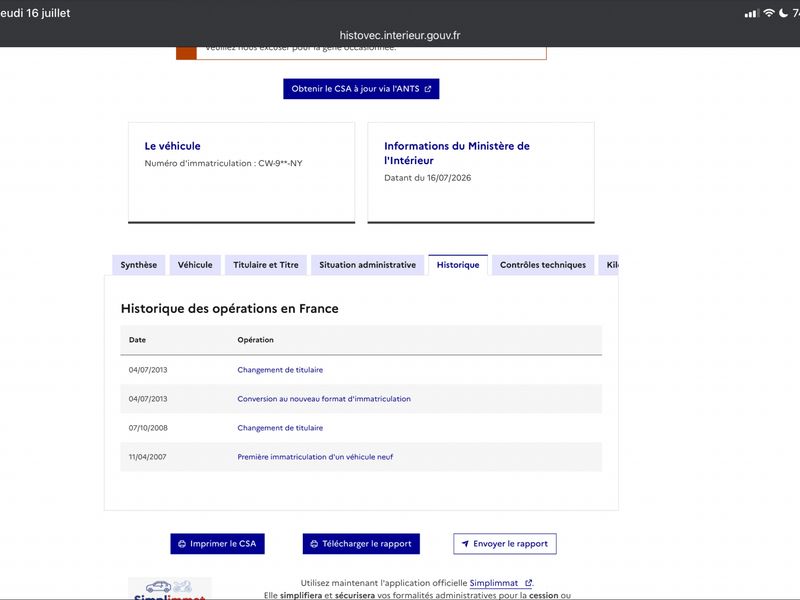Tap the histovec.interieur.gouv.fr address bar
Image resolution: width=800 pixels, height=600 pixels.
click(400, 35)
